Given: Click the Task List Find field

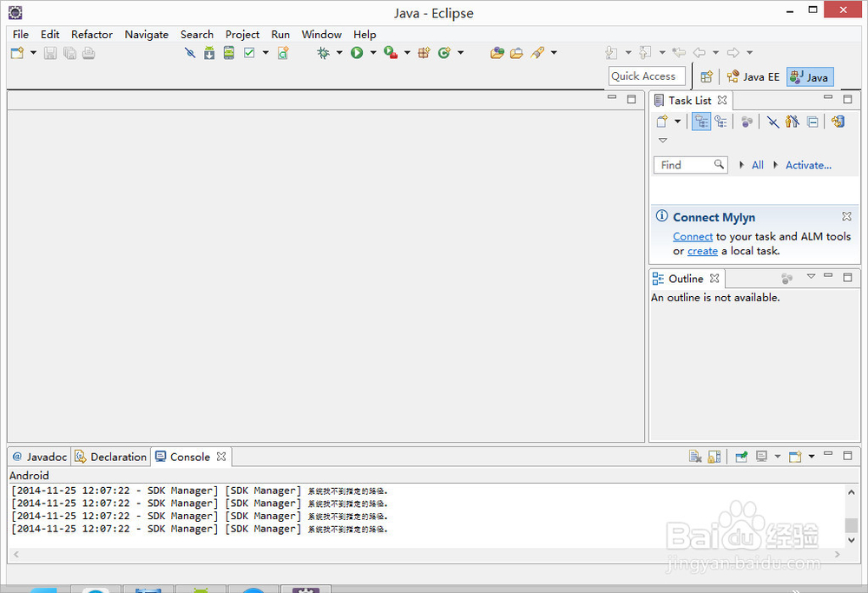Looking at the screenshot, I should [690, 165].
